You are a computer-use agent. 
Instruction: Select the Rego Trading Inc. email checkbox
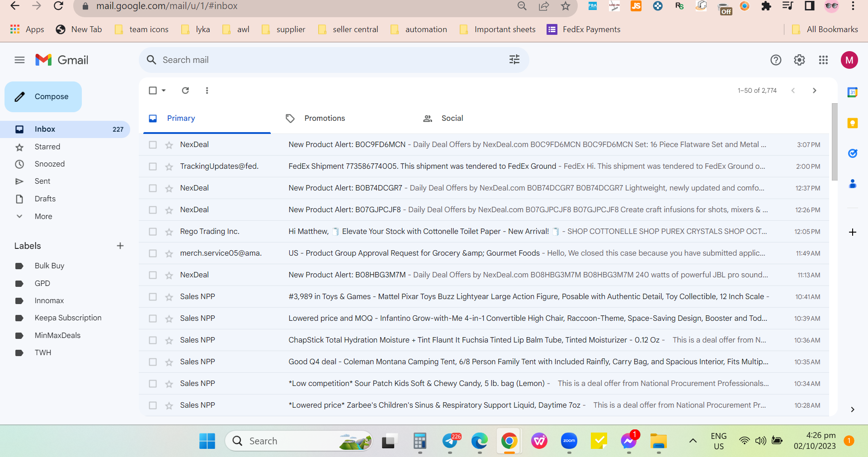click(x=153, y=232)
